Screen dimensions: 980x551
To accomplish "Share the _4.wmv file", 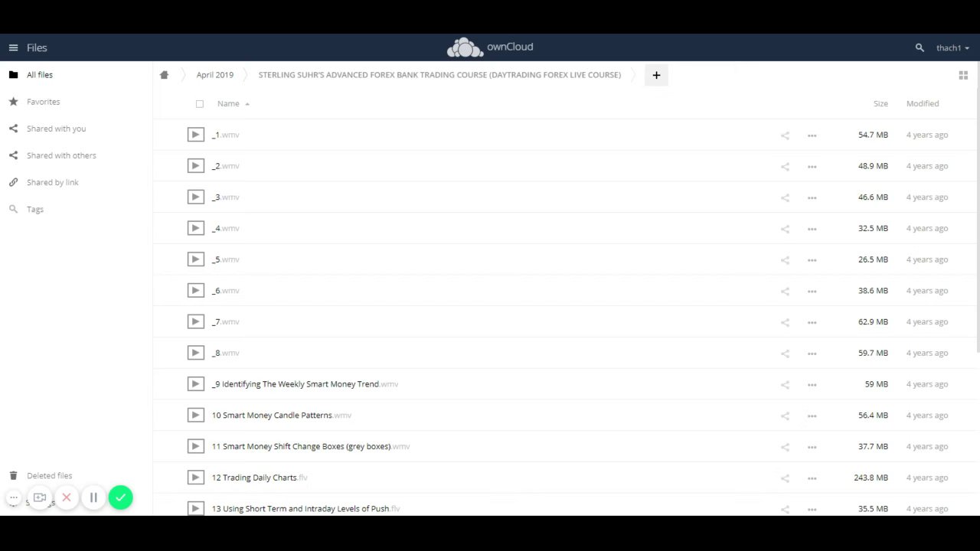I will (785, 229).
